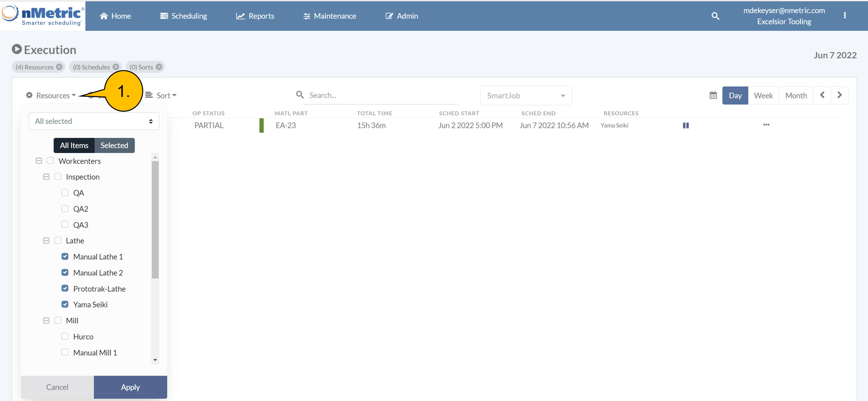Click the calendar date picker icon

pyautogui.click(x=713, y=95)
